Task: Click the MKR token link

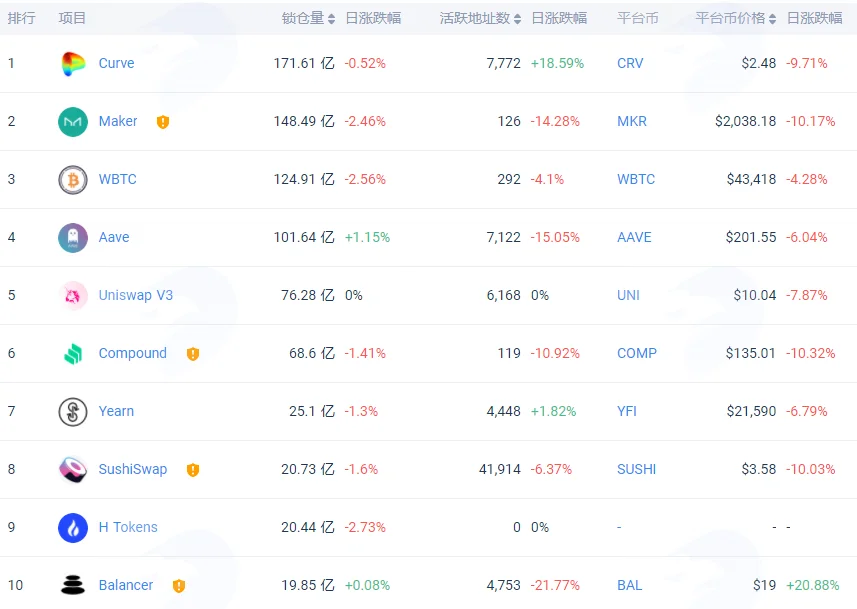Action: pyautogui.click(x=632, y=121)
